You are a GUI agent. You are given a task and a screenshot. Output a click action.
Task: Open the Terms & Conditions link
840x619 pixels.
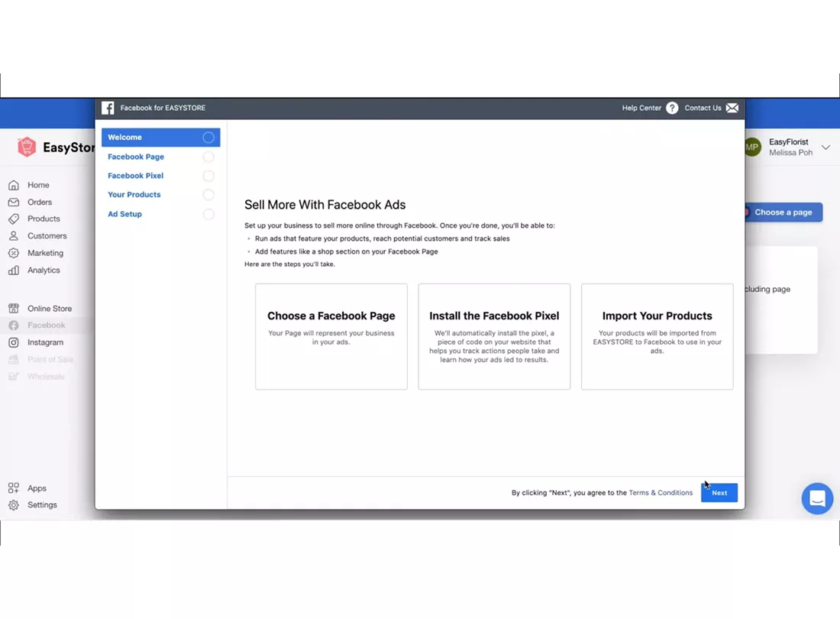(x=661, y=492)
